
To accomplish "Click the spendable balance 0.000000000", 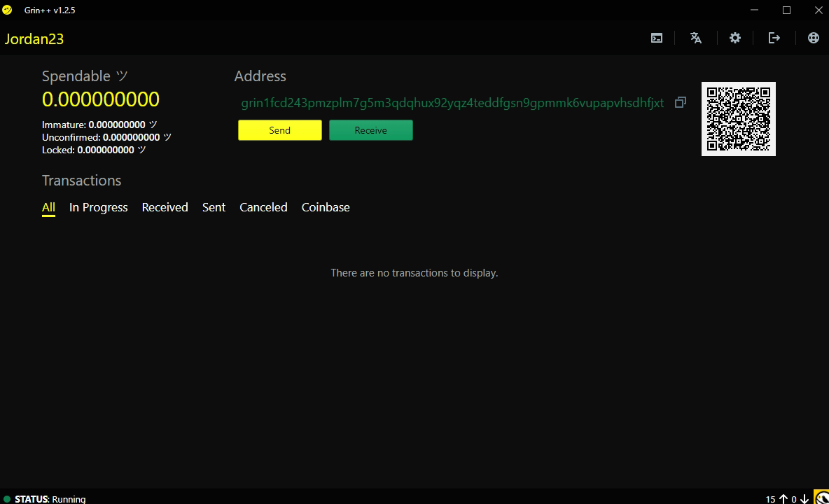I will click(100, 99).
